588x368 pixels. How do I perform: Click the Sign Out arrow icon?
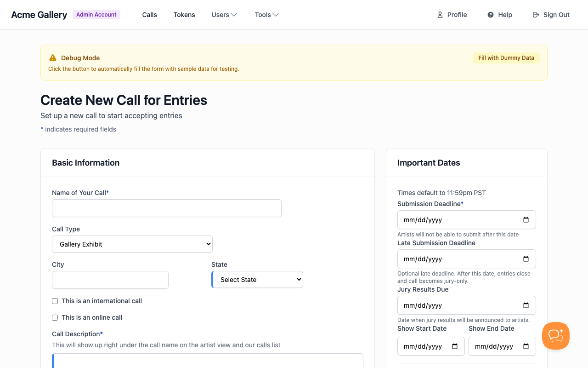[x=535, y=15]
